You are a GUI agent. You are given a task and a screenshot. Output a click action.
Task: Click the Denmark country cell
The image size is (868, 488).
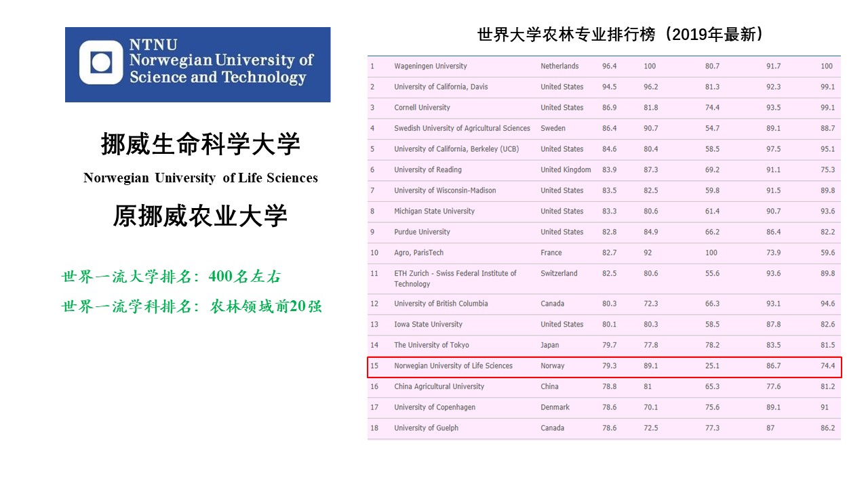[555, 407]
